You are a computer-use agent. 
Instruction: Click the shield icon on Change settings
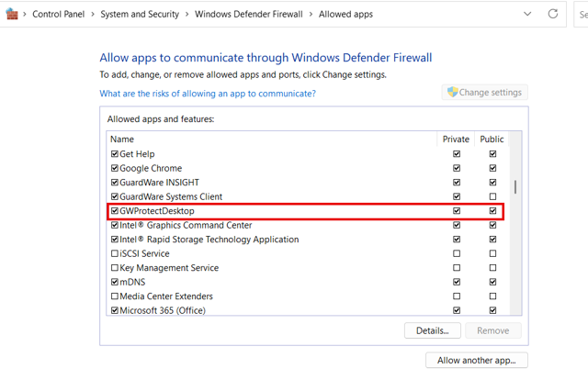tap(452, 93)
